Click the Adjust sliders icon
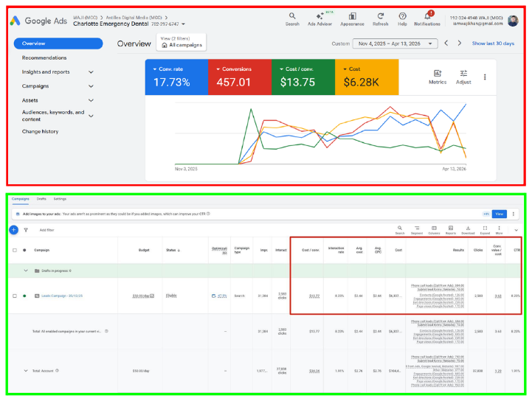Viewport: 532px width, 401px height. tap(463, 73)
